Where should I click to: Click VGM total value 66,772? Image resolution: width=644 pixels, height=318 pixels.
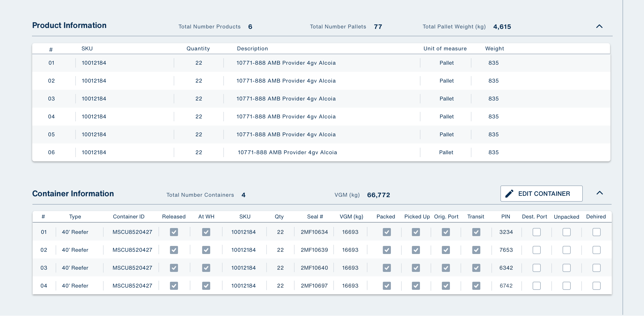pyautogui.click(x=379, y=195)
